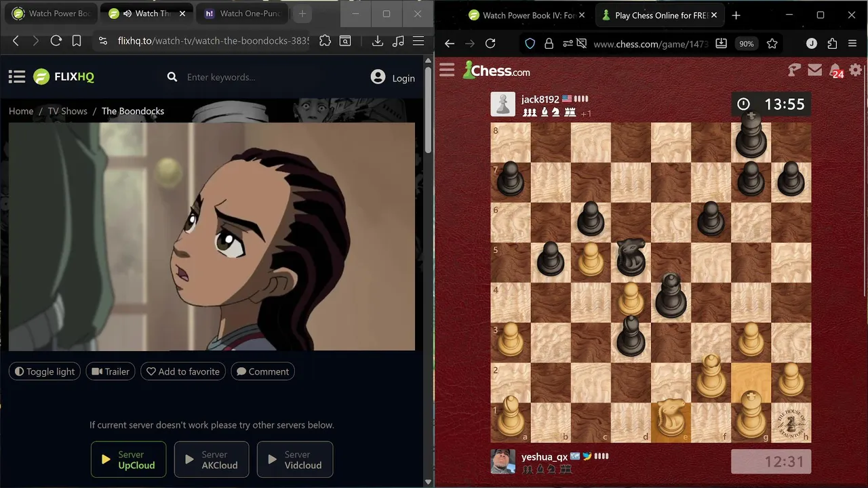The image size is (868, 488).
Task: Switch to Watch Power Boo tab in left browser
Action: tap(52, 14)
